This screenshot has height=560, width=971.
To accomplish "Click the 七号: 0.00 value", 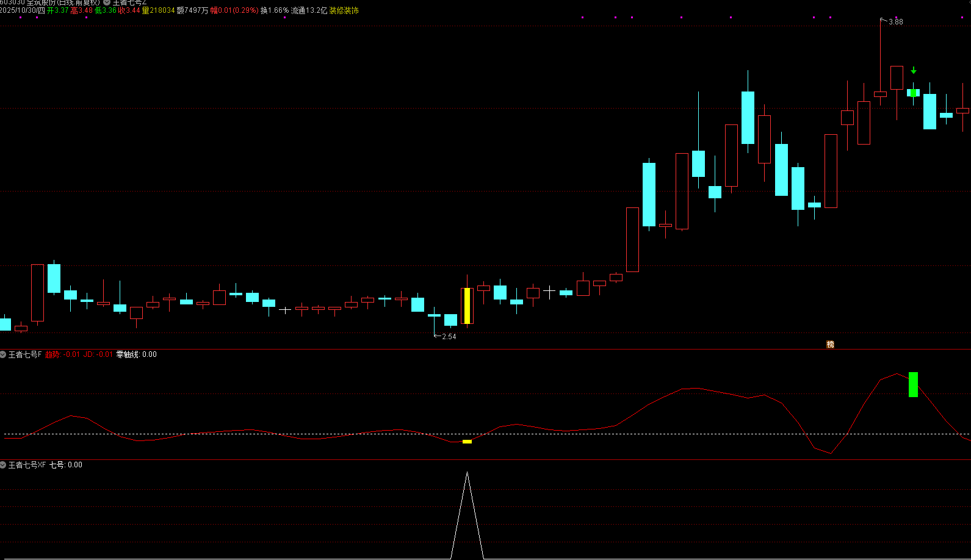I will [65, 465].
